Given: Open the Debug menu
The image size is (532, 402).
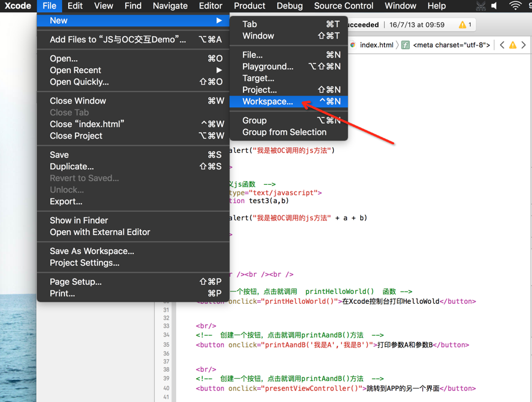Looking at the screenshot, I should click(290, 6).
